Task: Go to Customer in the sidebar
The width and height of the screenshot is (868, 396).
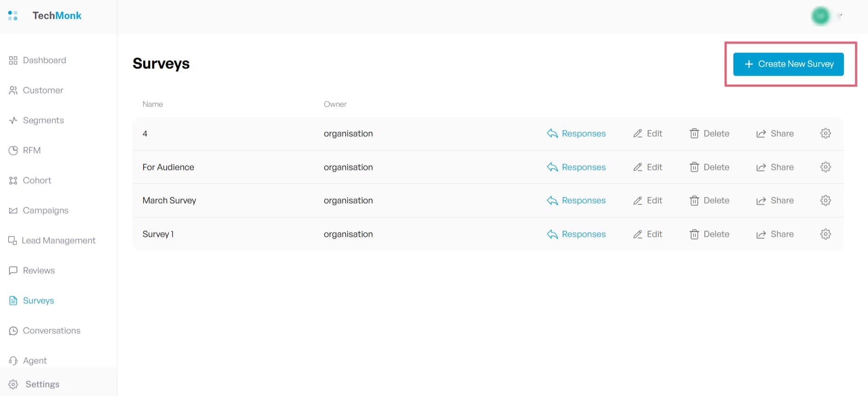Action: (x=36, y=90)
